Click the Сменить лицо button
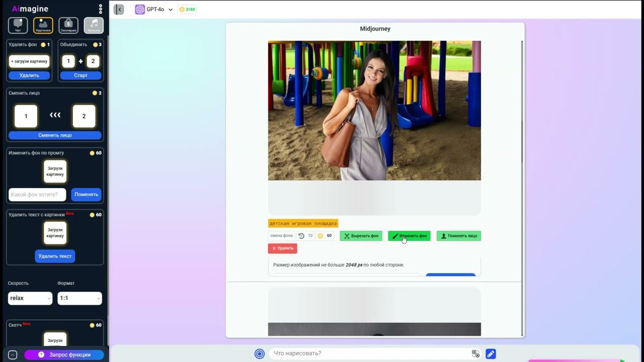 click(55, 135)
